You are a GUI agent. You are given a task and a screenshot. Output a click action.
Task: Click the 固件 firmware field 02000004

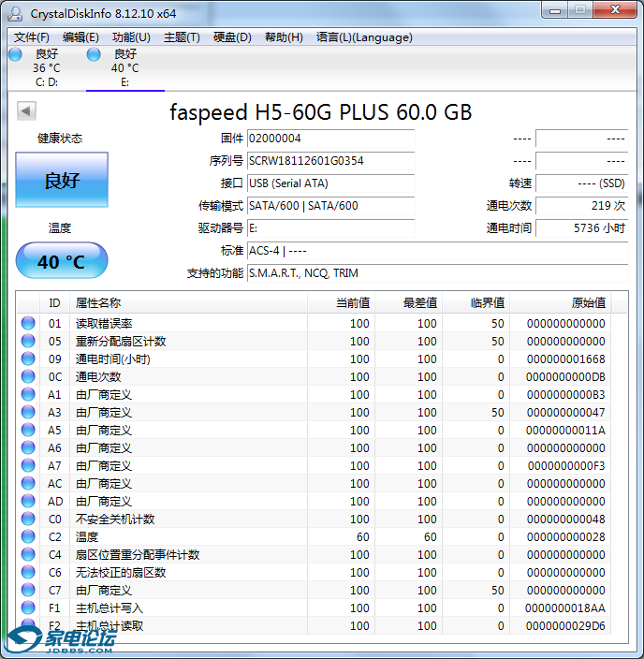(330, 139)
